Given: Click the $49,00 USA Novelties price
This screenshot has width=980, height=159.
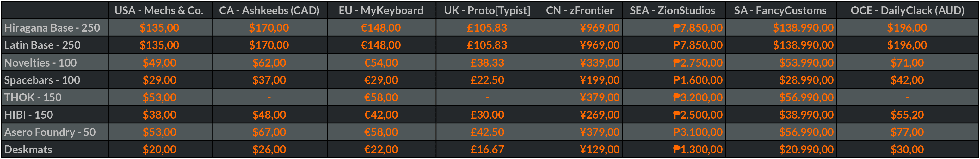Looking at the screenshot, I should (x=159, y=62).
